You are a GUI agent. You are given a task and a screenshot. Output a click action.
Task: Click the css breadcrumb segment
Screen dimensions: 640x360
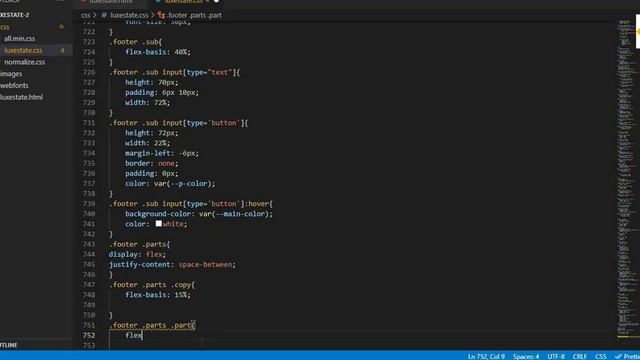point(85,15)
